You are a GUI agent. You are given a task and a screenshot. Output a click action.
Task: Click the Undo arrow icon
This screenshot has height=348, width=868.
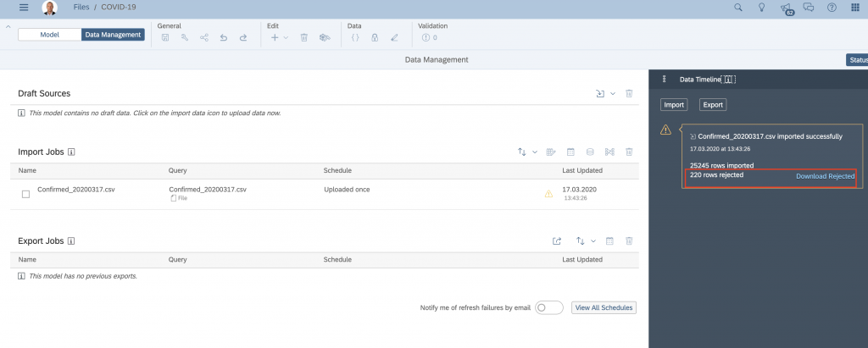click(224, 37)
